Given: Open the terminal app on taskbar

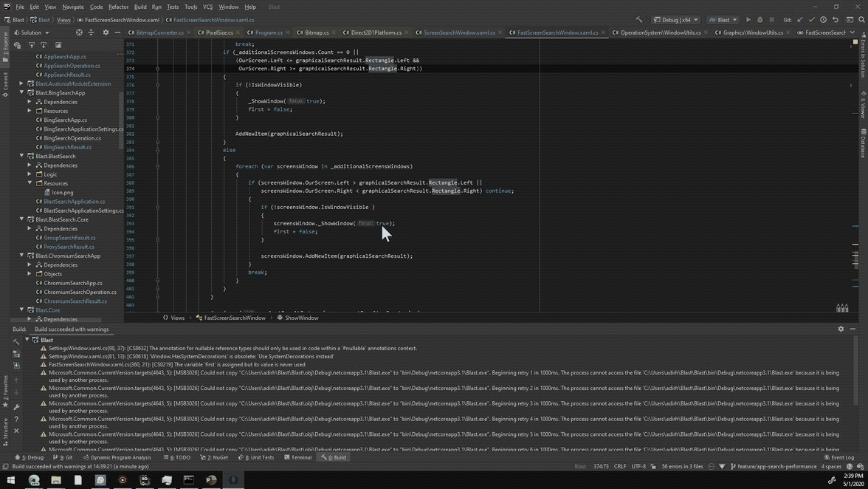Looking at the screenshot, I should [x=189, y=480].
